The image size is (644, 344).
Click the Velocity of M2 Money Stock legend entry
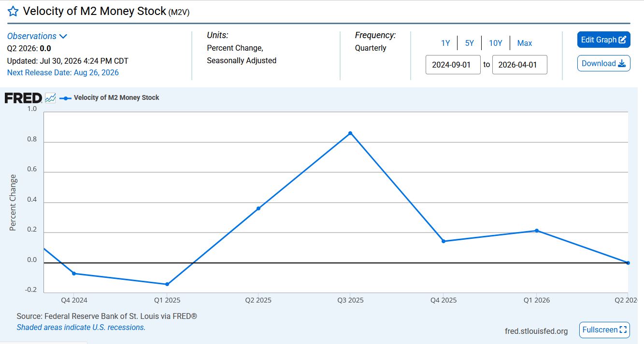tap(109, 98)
